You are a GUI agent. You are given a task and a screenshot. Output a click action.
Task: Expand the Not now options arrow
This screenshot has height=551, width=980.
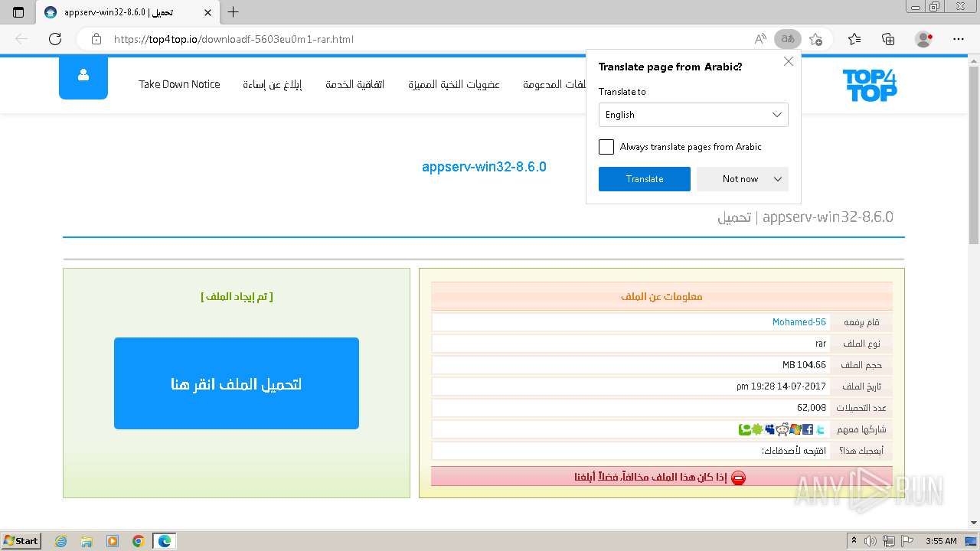tap(778, 179)
